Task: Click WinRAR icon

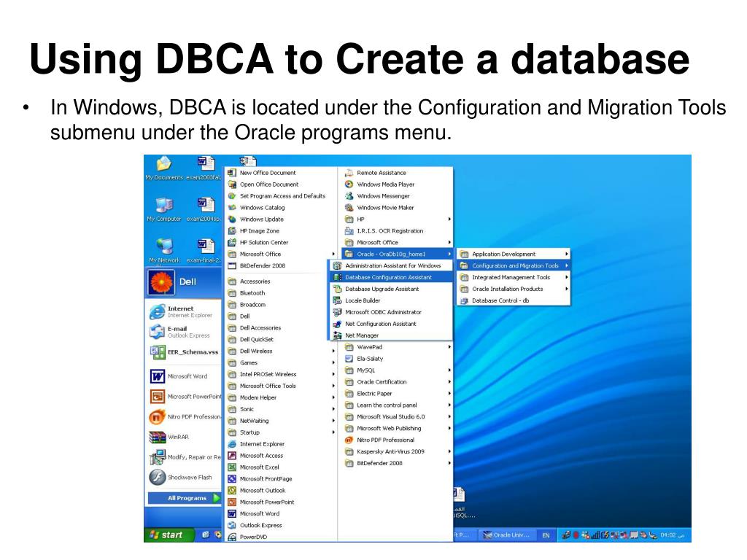Action: click(158, 437)
